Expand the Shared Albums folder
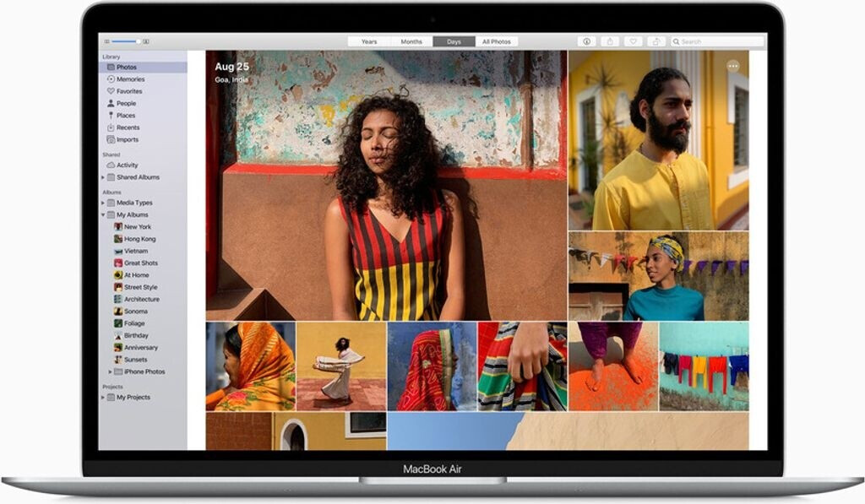Viewport: 865px width, 504px height. tap(103, 177)
